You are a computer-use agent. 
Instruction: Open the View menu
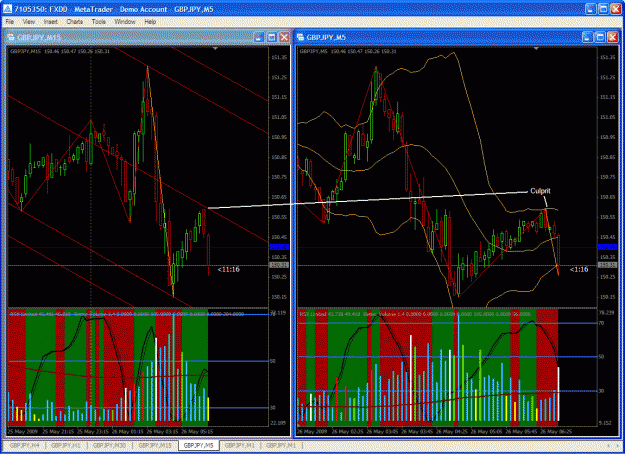click(29, 22)
